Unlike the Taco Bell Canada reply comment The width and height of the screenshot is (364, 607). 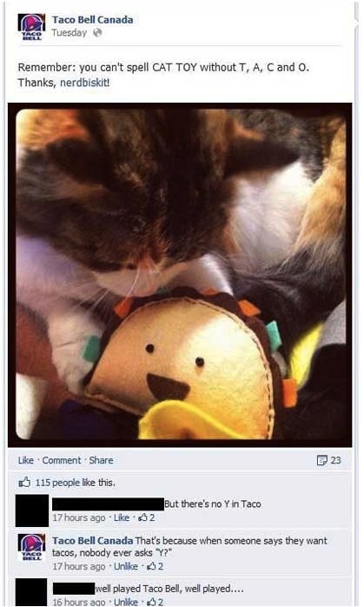[x=126, y=566]
